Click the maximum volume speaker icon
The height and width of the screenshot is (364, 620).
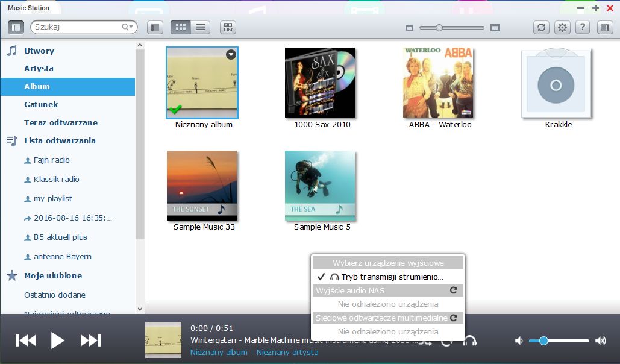point(601,340)
